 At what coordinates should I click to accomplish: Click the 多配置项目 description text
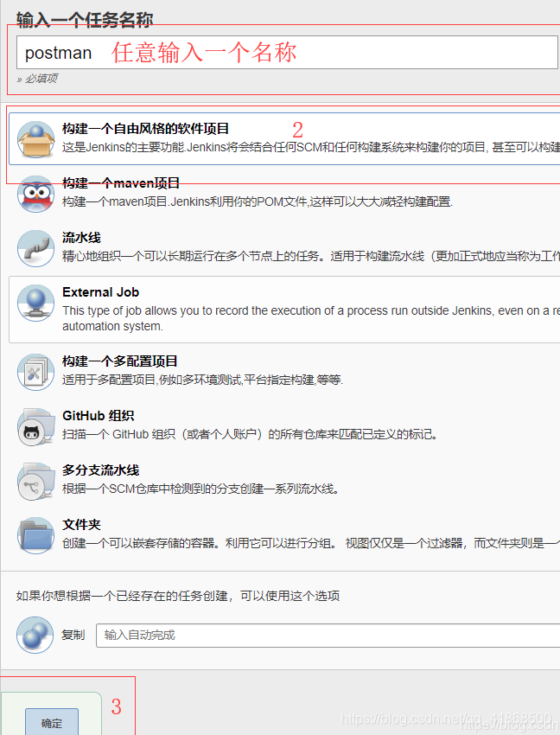click(202, 380)
